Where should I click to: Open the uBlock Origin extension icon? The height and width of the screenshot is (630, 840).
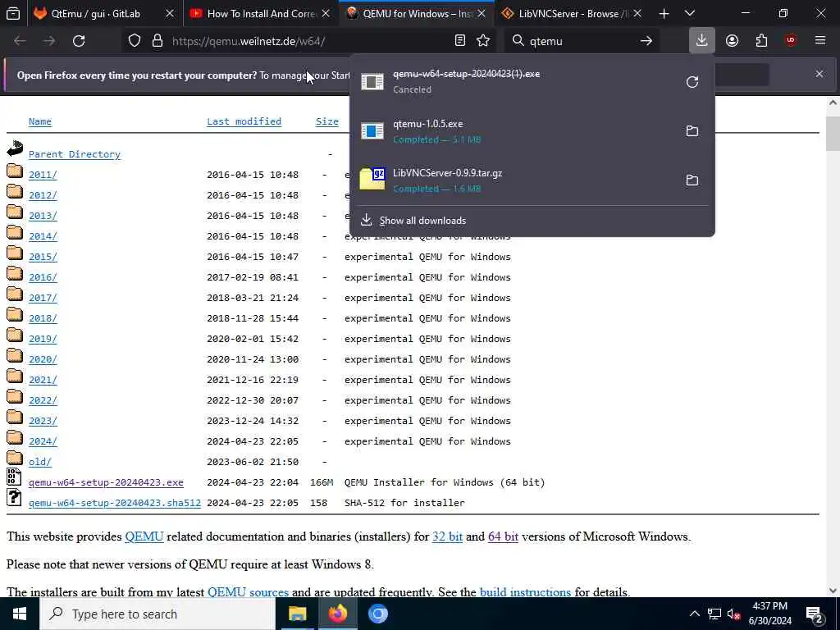click(791, 41)
